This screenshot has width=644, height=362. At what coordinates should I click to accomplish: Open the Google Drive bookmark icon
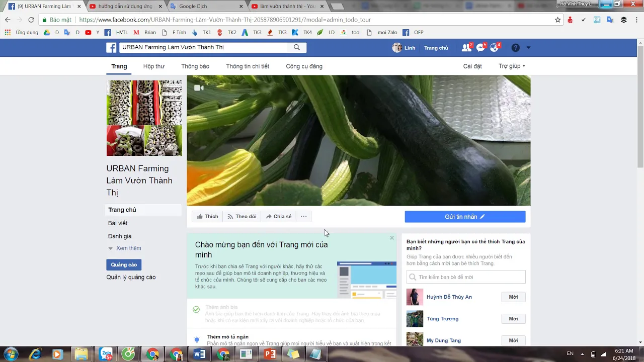tap(47, 32)
